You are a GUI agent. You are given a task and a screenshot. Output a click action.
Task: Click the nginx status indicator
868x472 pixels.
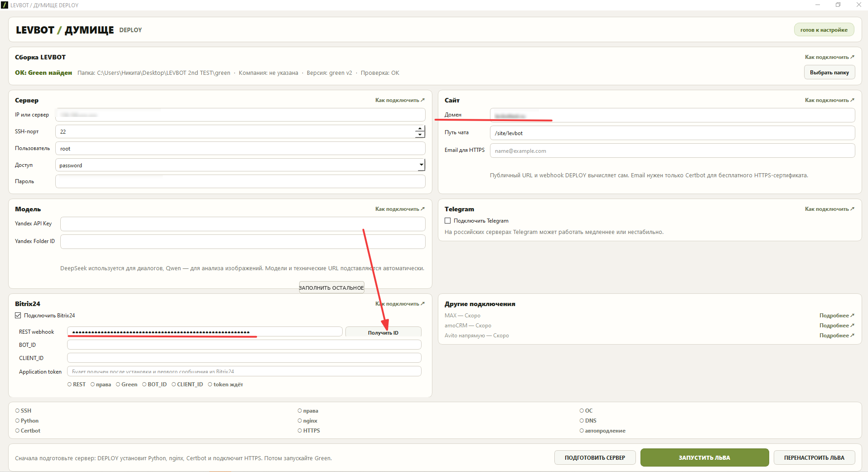click(x=308, y=421)
